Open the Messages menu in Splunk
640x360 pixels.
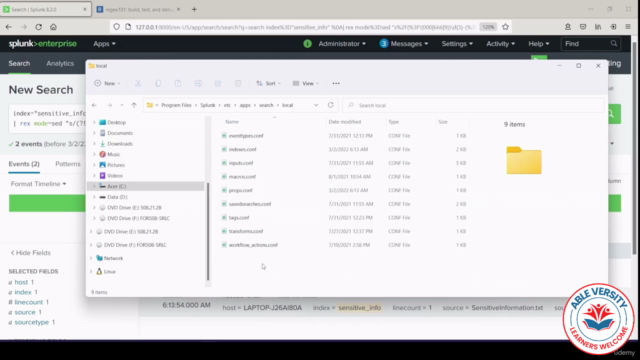click(x=404, y=44)
